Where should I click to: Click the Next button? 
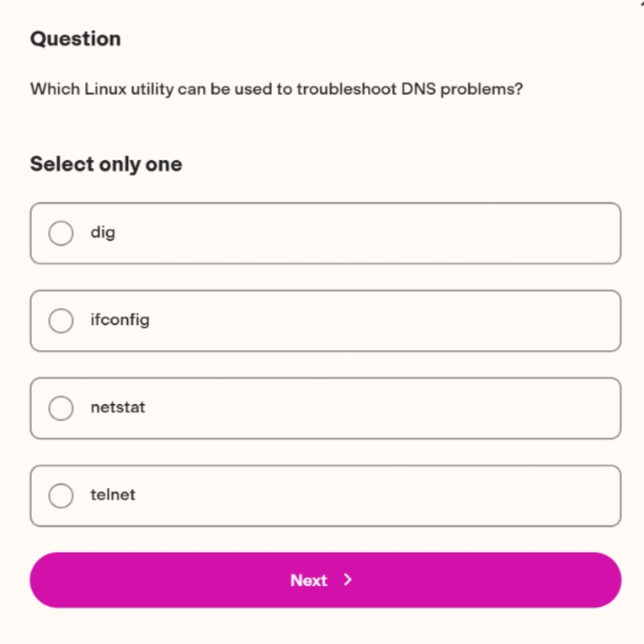[x=325, y=580]
